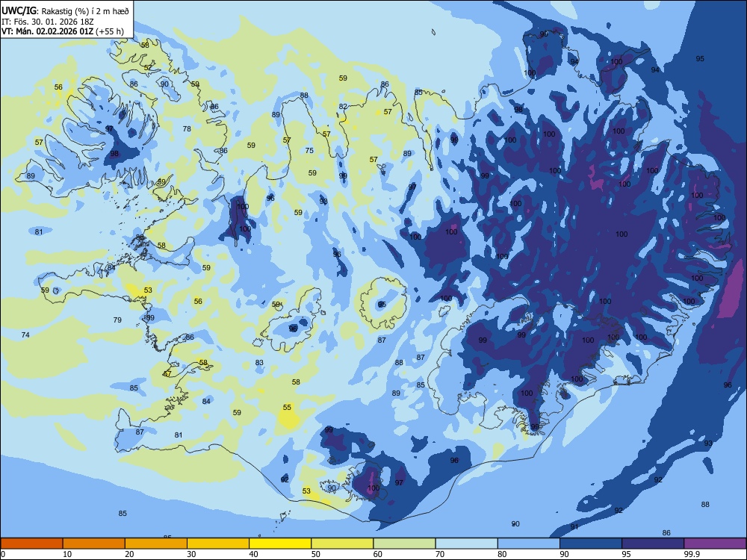Click the dark orange 0–10 legend swatch
The width and height of the screenshot is (747, 560).
[x=31, y=544]
